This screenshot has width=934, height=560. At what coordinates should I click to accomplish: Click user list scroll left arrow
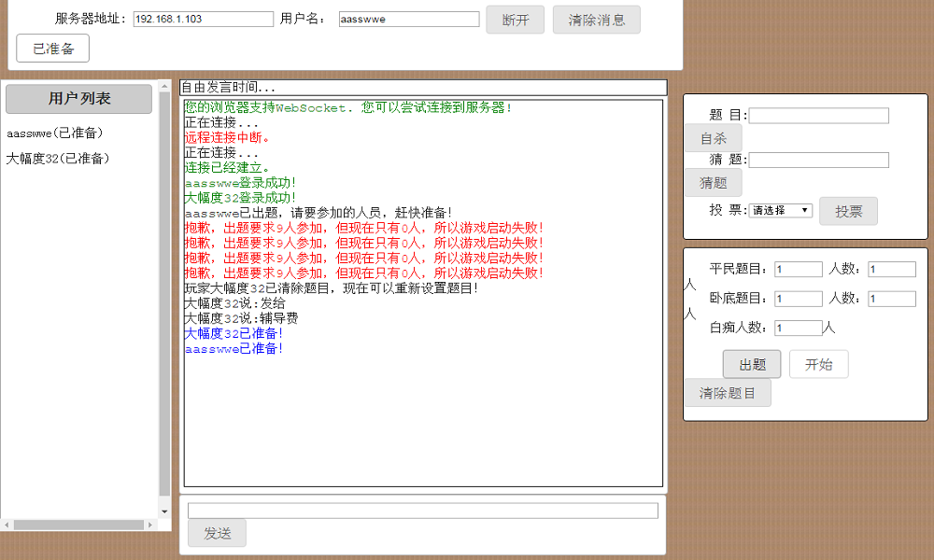(x=7, y=525)
